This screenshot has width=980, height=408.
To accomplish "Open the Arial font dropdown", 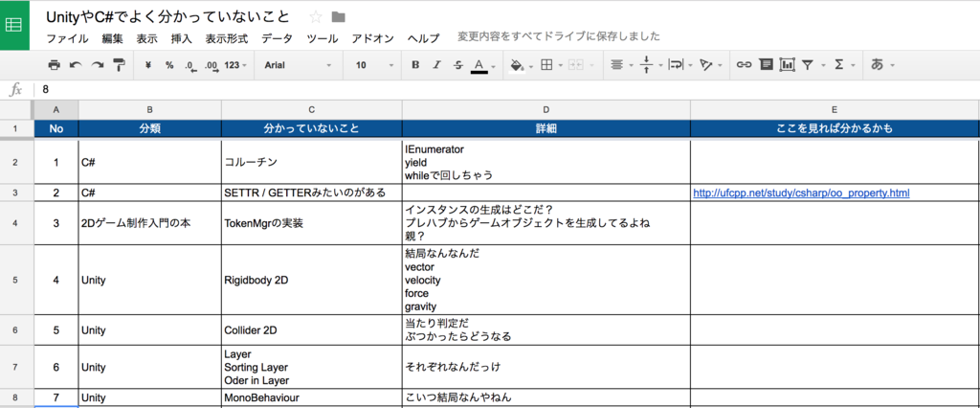I will point(298,64).
